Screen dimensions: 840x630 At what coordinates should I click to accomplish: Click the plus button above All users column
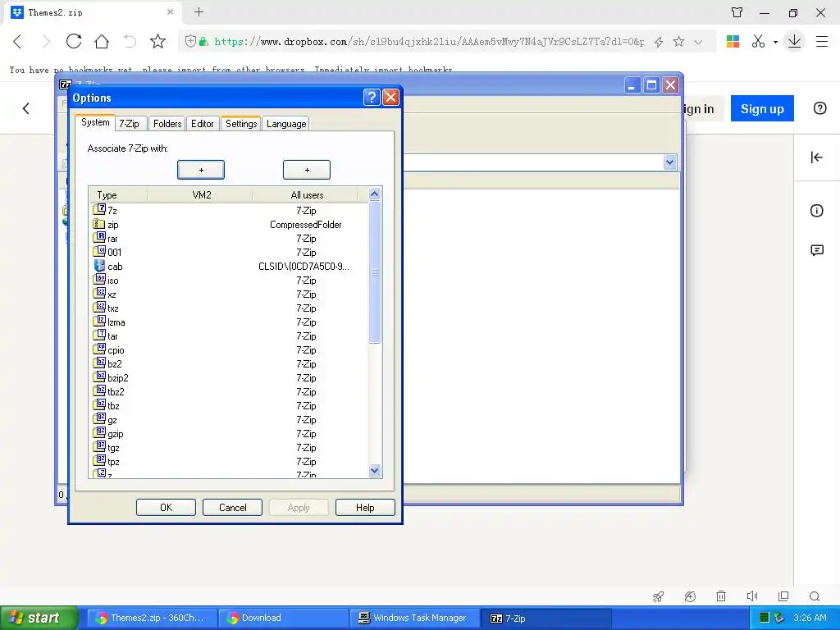point(307,170)
